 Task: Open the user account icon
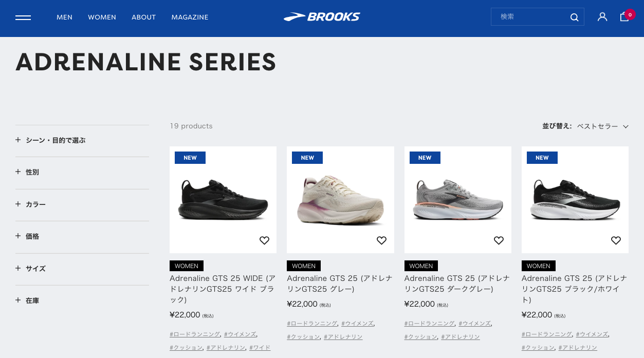tap(602, 17)
